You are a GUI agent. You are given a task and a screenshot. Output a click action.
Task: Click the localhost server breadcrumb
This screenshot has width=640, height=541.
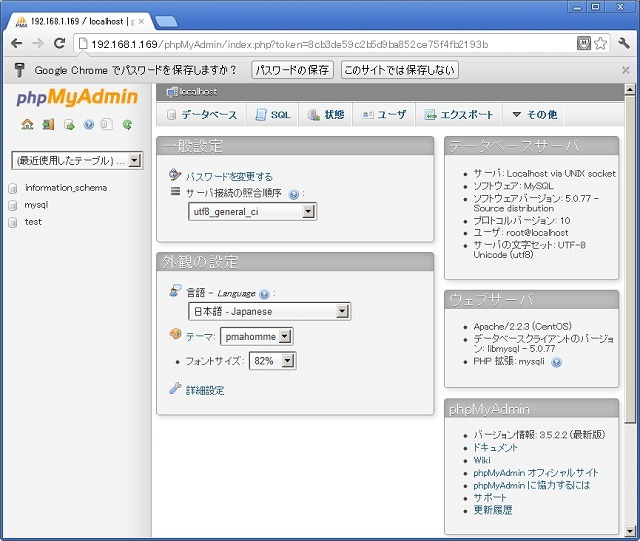click(192, 92)
